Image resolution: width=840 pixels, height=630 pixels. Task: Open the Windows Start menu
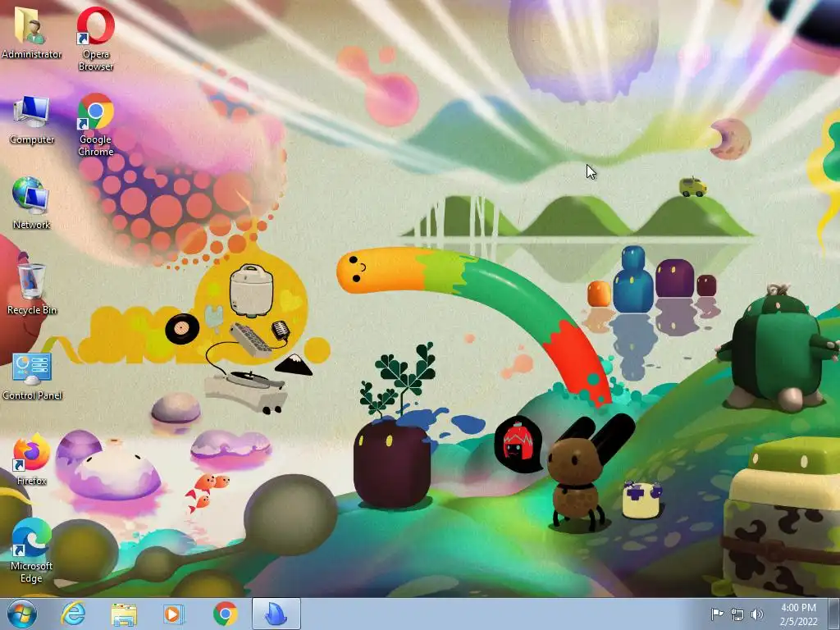[21, 614]
